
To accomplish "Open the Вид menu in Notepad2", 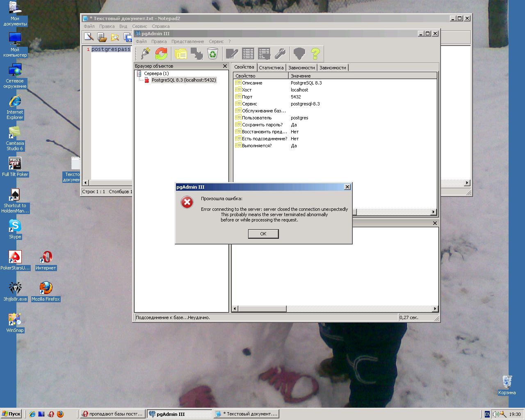I will [123, 26].
